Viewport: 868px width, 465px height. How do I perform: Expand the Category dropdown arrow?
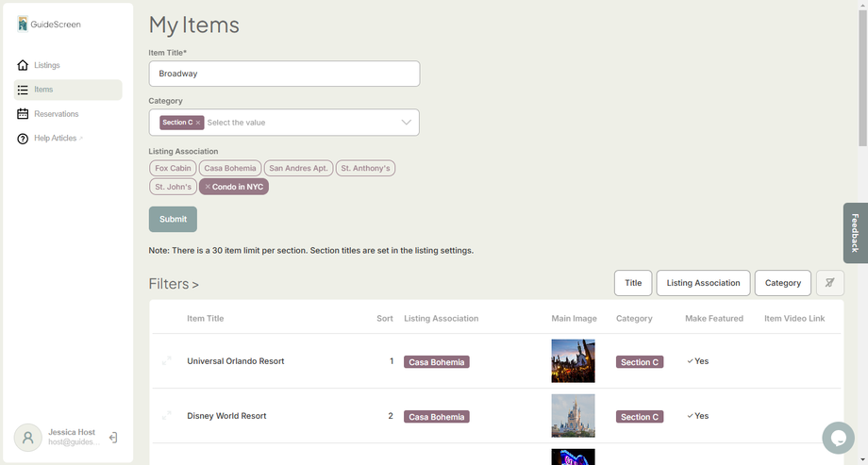tap(406, 123)
